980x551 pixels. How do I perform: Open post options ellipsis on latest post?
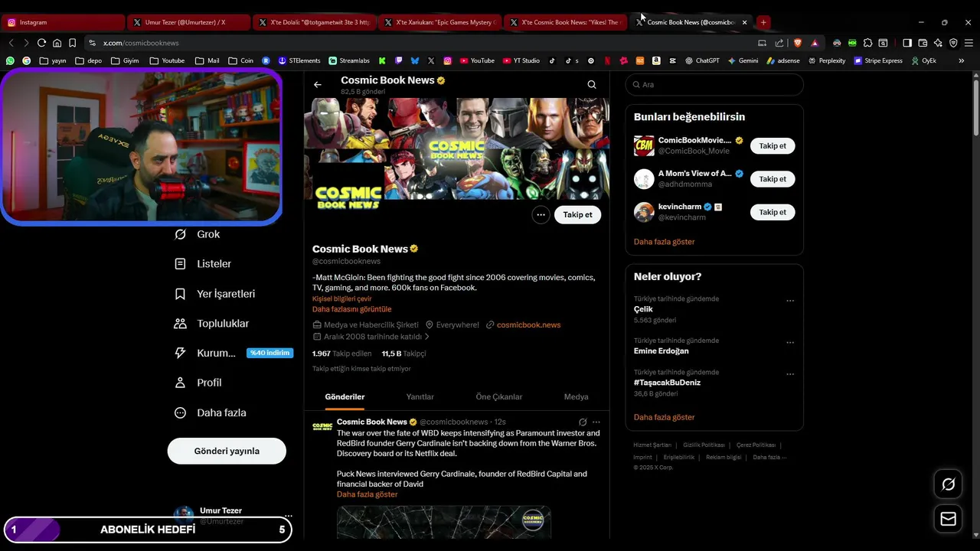pyautogui.click(x=596, y=422)
